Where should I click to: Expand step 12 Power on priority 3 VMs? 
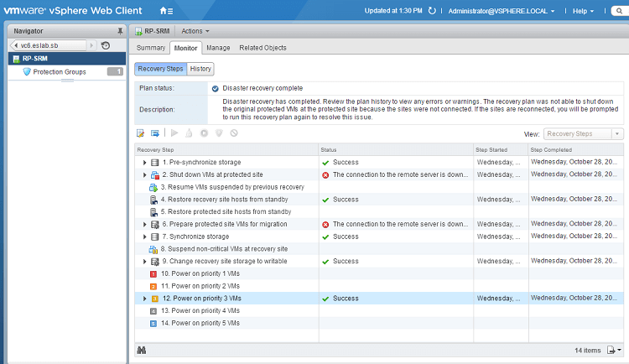(145, 299)
